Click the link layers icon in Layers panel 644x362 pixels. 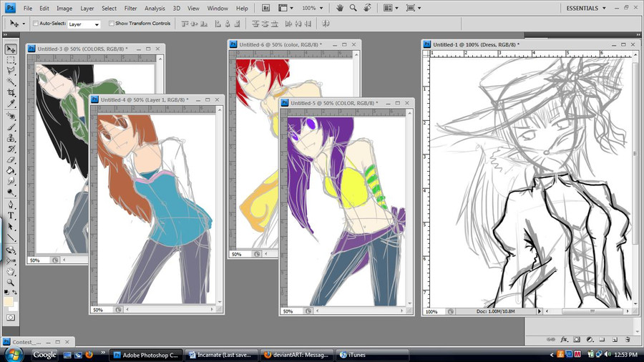(551, 339)
